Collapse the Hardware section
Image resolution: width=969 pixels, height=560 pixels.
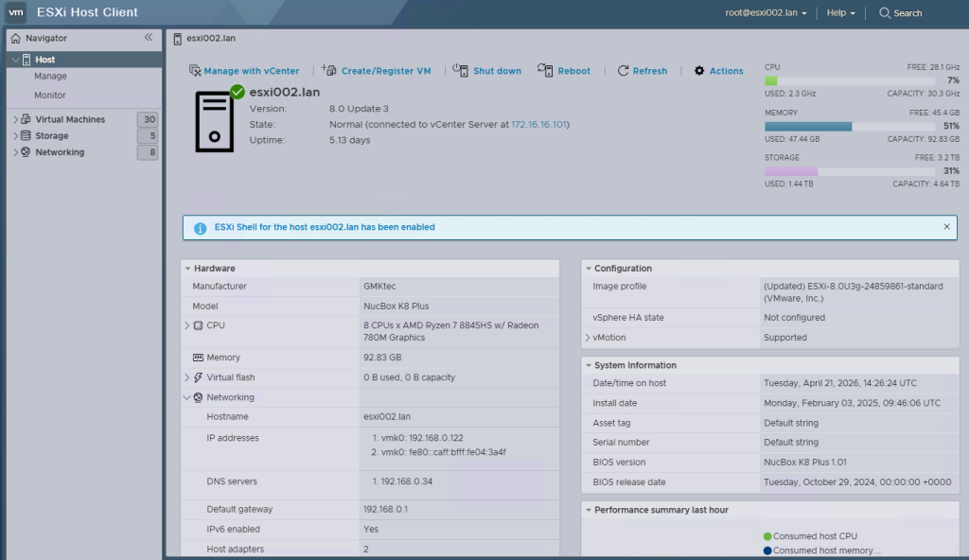(x=187, y=269)
